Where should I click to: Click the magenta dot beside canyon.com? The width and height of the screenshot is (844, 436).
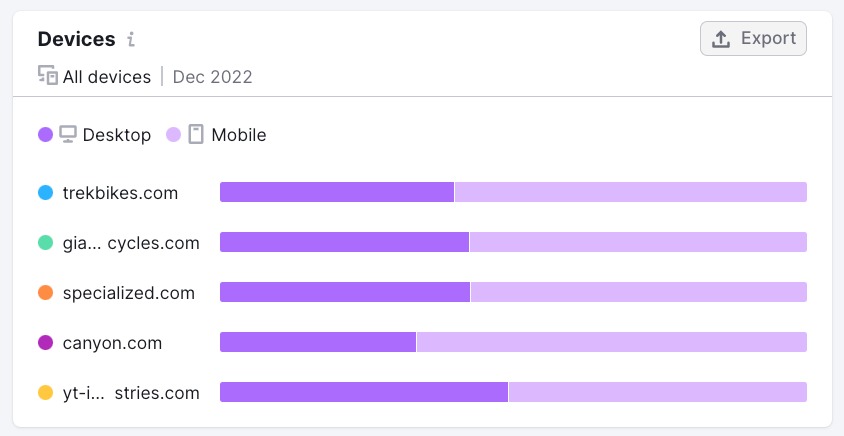(45, 342)
